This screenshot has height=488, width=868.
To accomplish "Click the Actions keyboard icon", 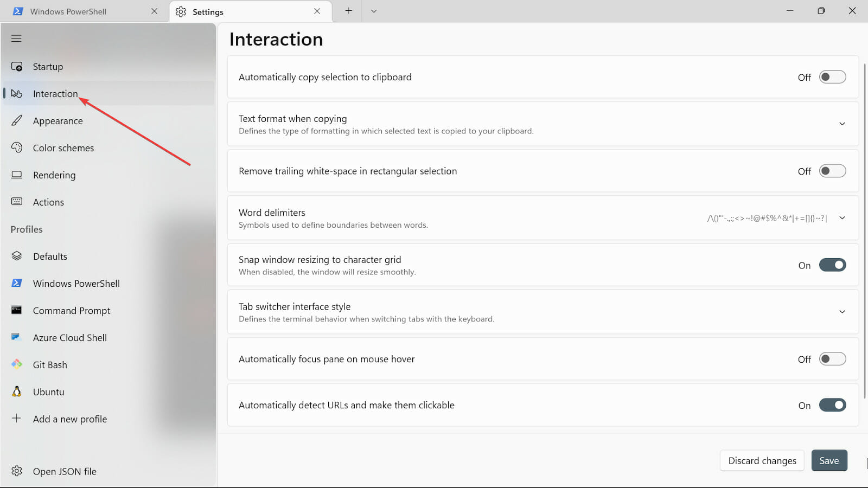I will coord(17,202).
